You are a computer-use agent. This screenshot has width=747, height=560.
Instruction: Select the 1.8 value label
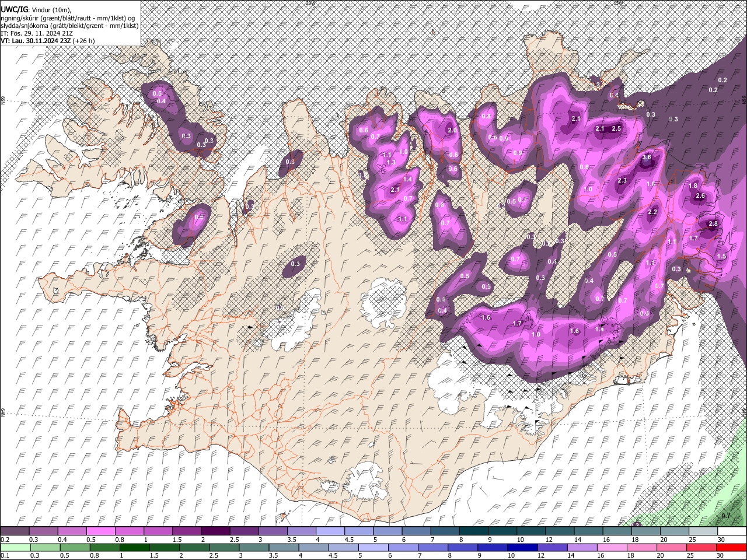693,185
